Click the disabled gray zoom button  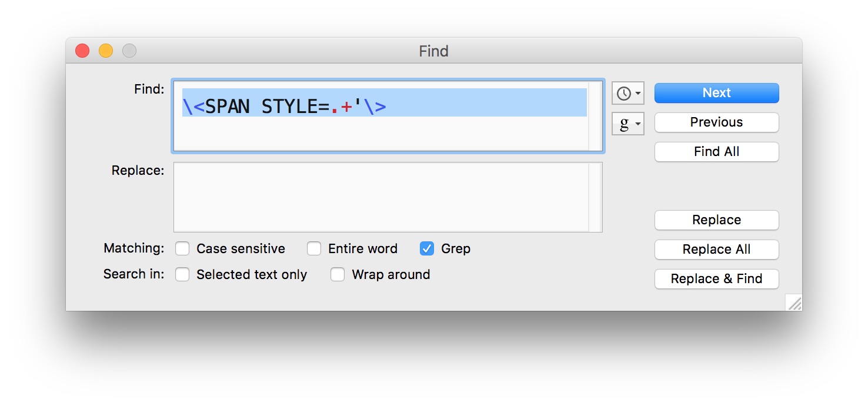point(129,51)
